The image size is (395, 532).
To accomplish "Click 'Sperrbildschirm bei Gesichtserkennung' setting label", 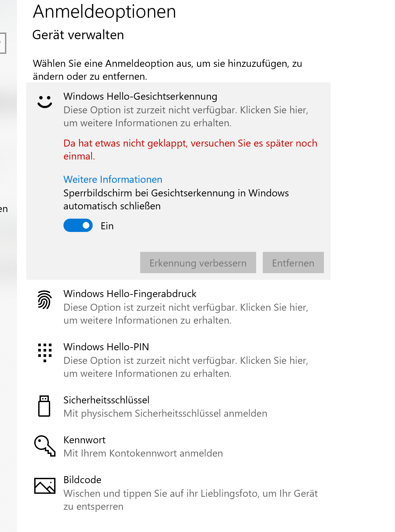I will (x=176, y=199).
